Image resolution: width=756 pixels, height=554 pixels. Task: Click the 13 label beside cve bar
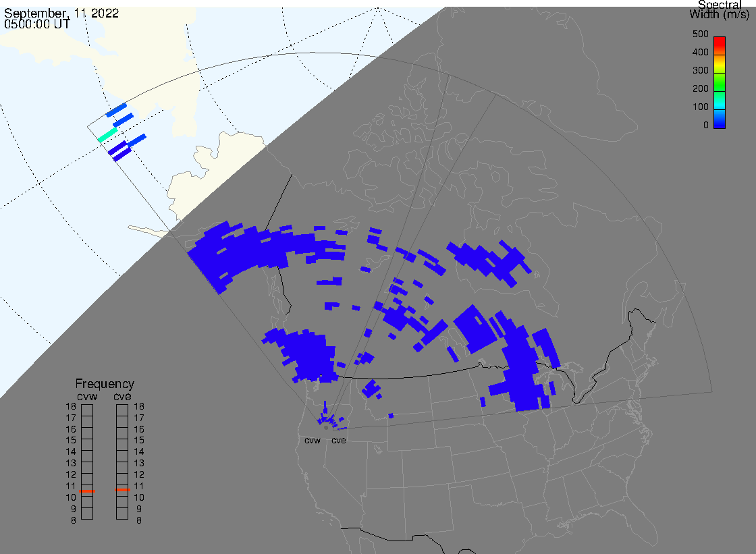tap(139, 464)
